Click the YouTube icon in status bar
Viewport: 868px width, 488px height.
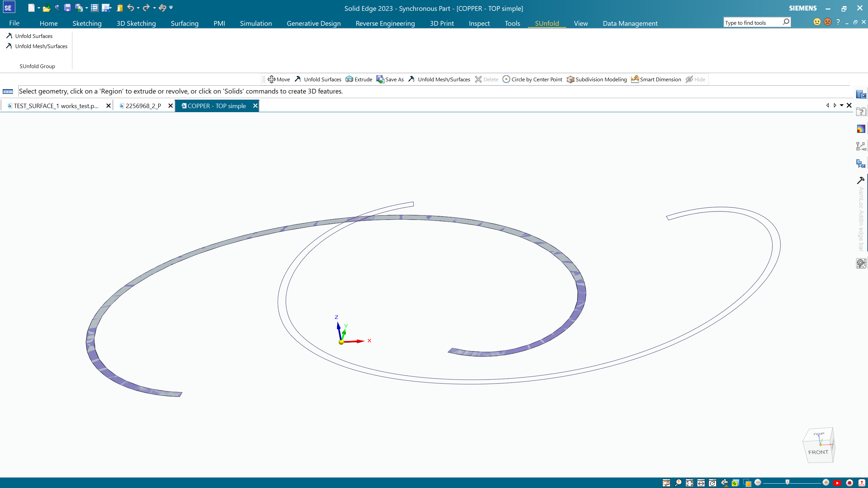pos(837,483)
